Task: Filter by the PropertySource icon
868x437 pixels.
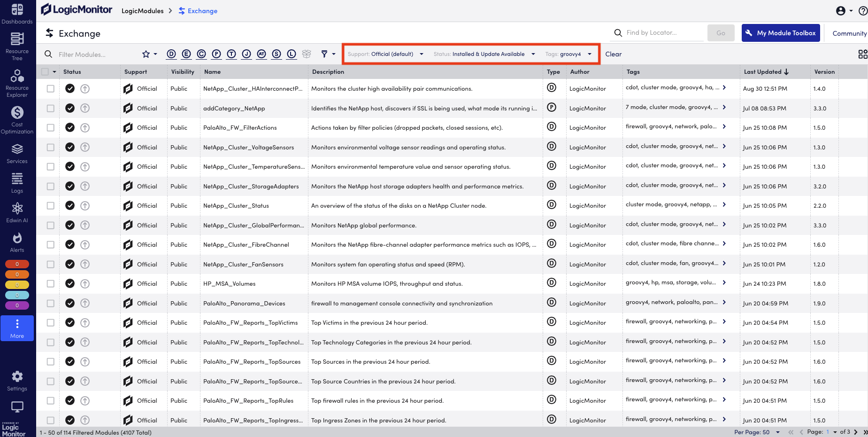Action: tap(216, 54)
